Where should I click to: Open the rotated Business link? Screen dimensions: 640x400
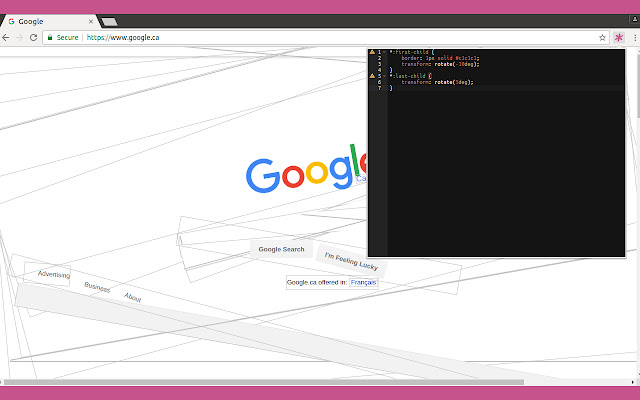tap(97, 287)
